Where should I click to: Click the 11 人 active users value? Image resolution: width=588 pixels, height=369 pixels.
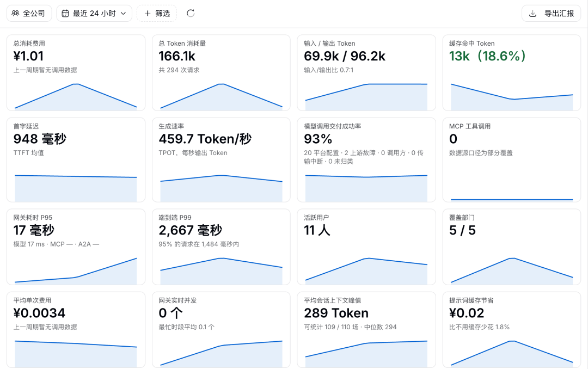click(x=317, y=230)
